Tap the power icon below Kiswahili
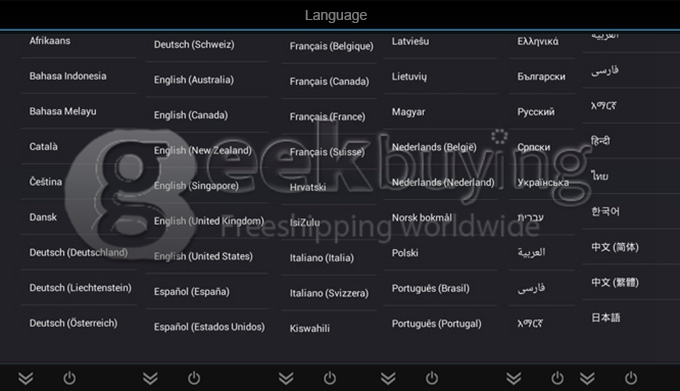This screenshot has width=680, height=391. pos(330,378)
